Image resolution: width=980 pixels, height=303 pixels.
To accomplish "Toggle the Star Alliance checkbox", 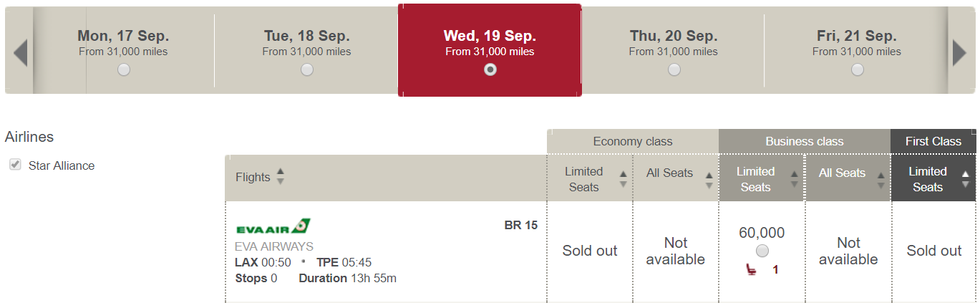I will 14,165.
